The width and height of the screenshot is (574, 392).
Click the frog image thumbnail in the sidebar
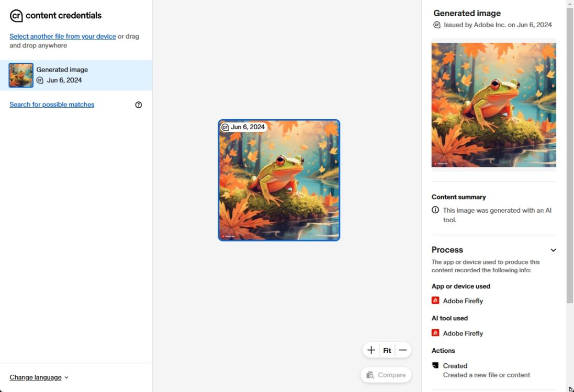click(x=20, y=75)
